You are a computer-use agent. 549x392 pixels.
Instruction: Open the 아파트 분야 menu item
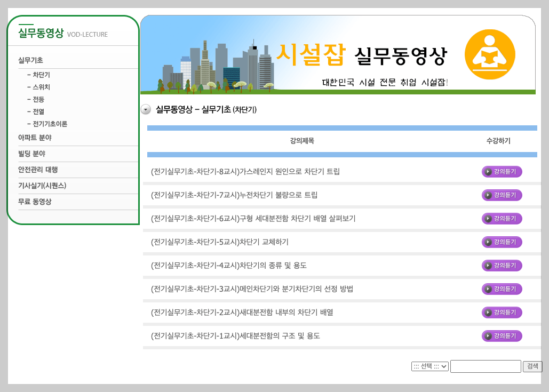pos(34,138)
